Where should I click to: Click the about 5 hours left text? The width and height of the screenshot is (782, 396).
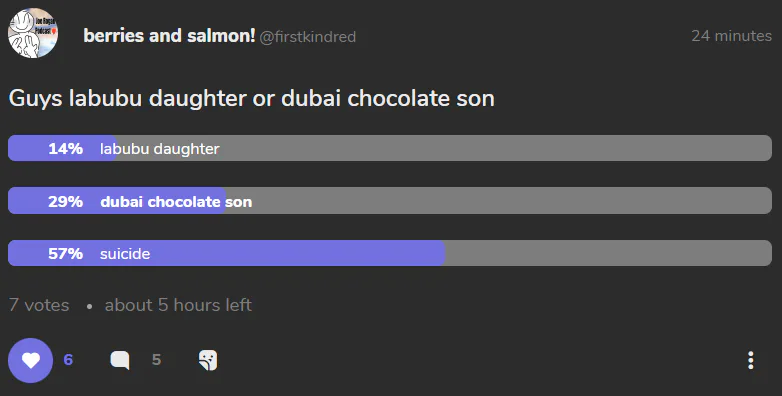tap(178, 305)
